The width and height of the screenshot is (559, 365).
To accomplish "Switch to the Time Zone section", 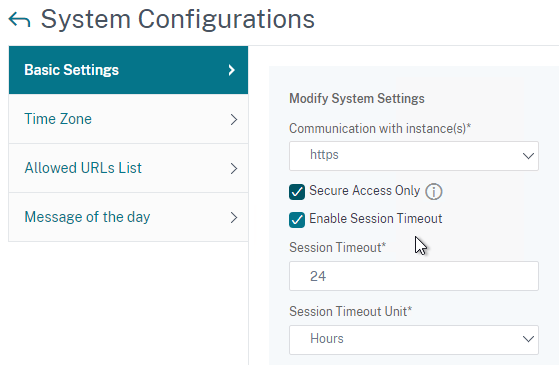I will click(128, 119).
